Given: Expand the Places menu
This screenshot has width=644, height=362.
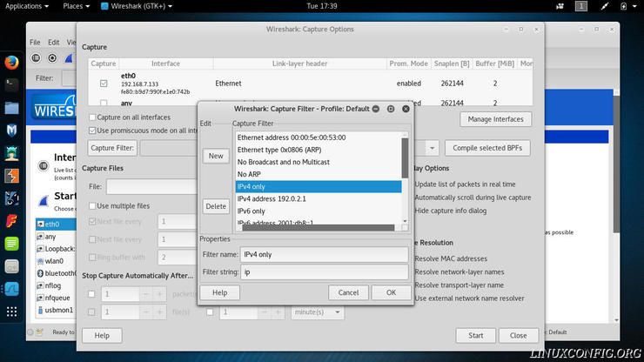Looking at the screenshot, I should [76, 6].
